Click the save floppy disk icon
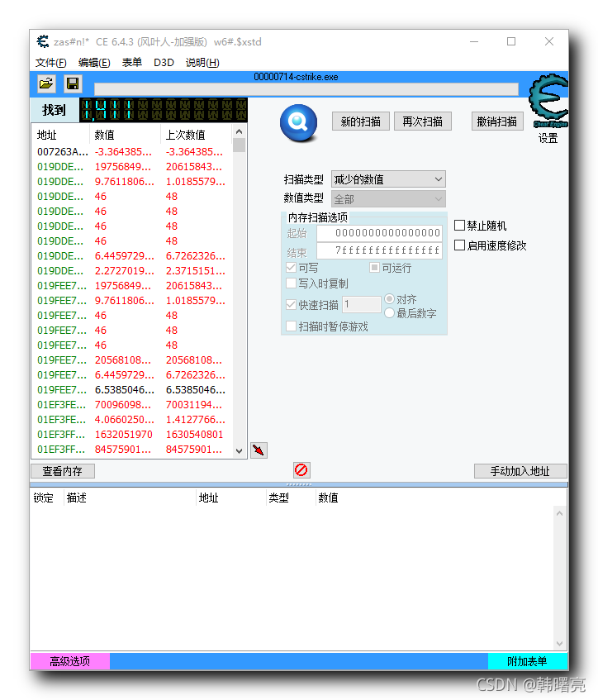This screenshot has width=598, height=700. point(73,83)
